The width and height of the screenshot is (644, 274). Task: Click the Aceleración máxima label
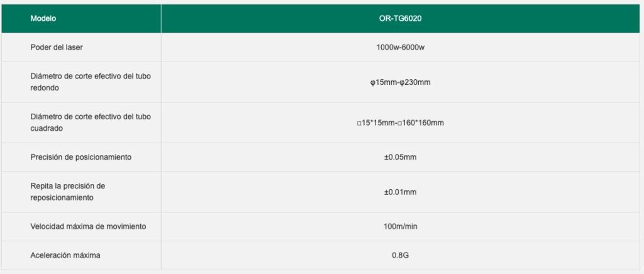tap(65, 255)
